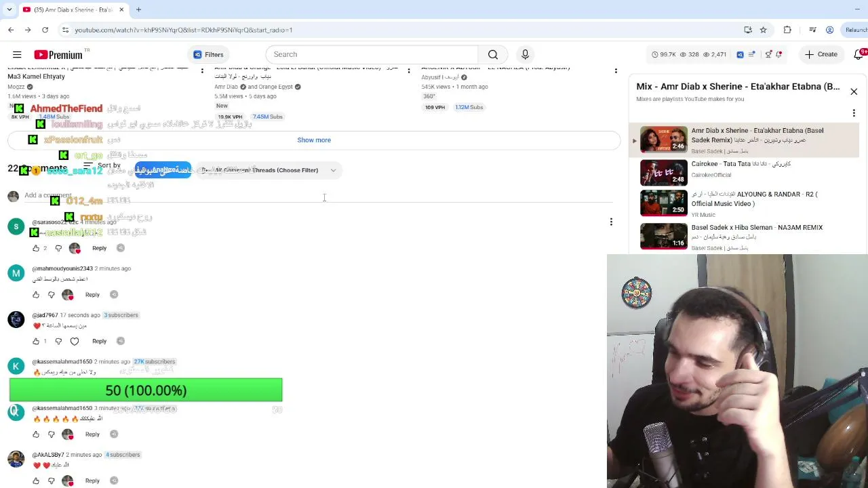Open more options for the Amr Diab video
Screen dimensions: 868x488
pos(408,70)
